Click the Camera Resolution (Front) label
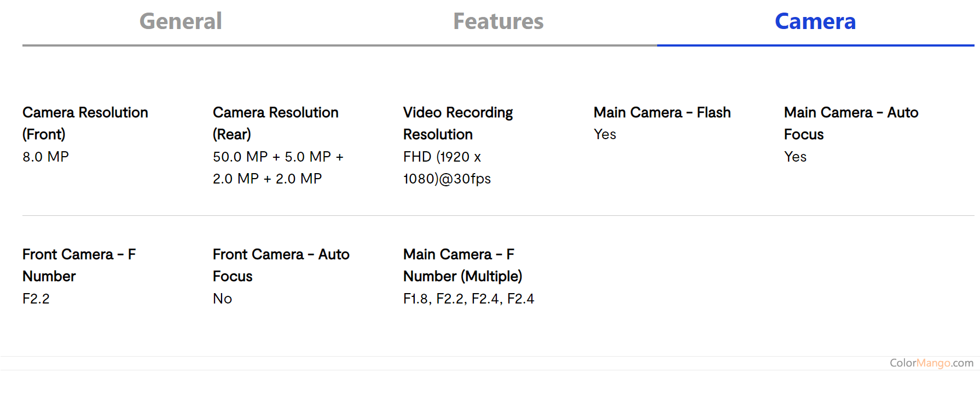The height and width of the screenshot is (395, 980). 85,123
